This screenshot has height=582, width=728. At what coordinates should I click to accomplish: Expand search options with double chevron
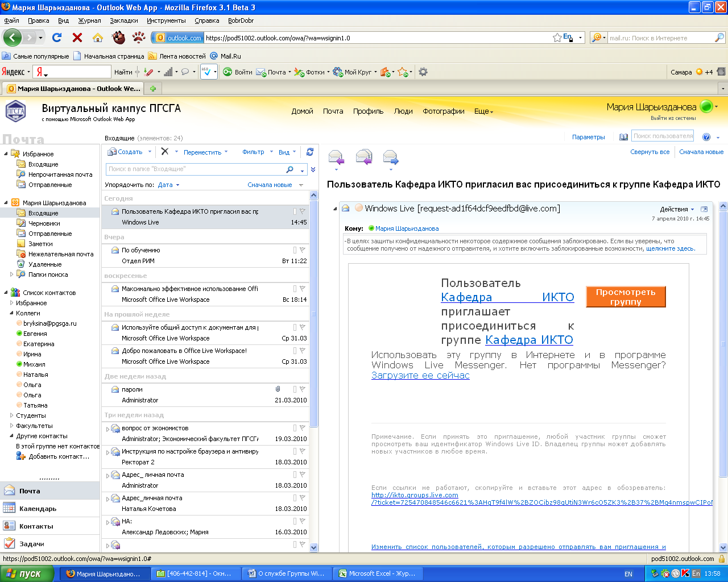point(313,169)
